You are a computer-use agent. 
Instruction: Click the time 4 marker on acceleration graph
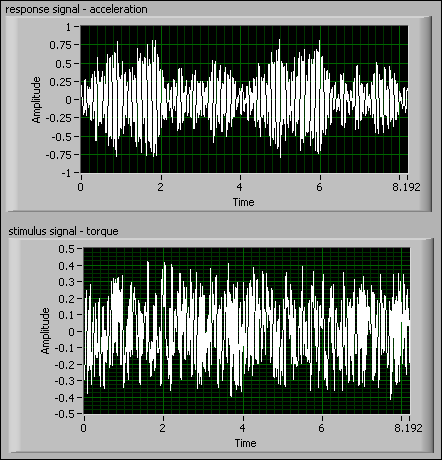coord(240,187)
